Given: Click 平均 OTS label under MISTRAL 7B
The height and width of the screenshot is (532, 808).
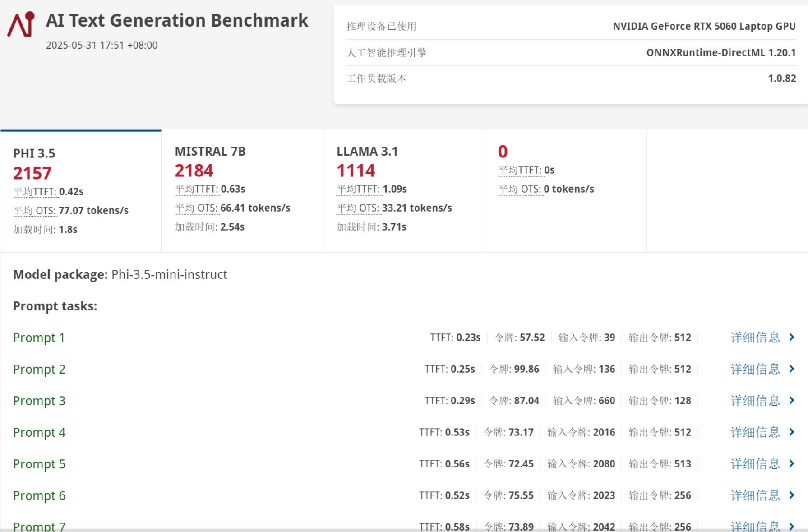Looking at the screenshot, I should 196,208.
